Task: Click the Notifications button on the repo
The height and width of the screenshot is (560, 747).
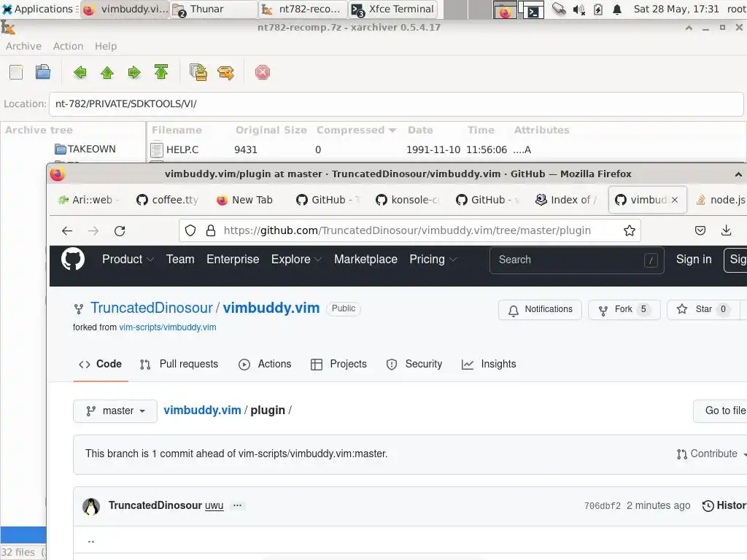Action: 540,309
